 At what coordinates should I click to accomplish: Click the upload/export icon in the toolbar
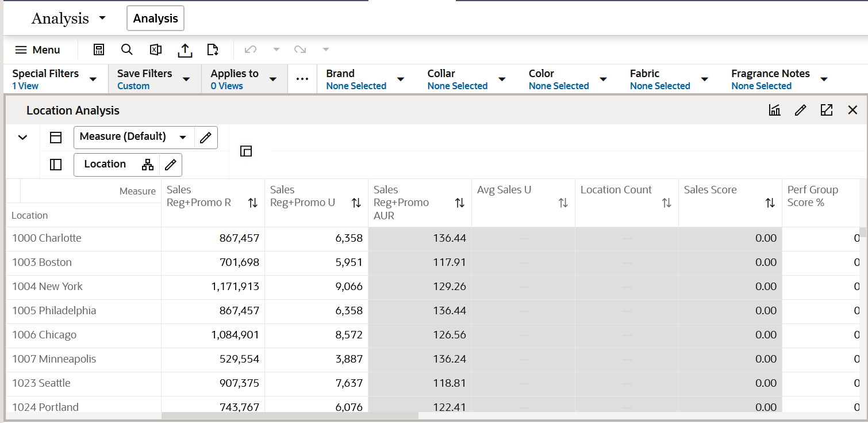pos(185,49)
